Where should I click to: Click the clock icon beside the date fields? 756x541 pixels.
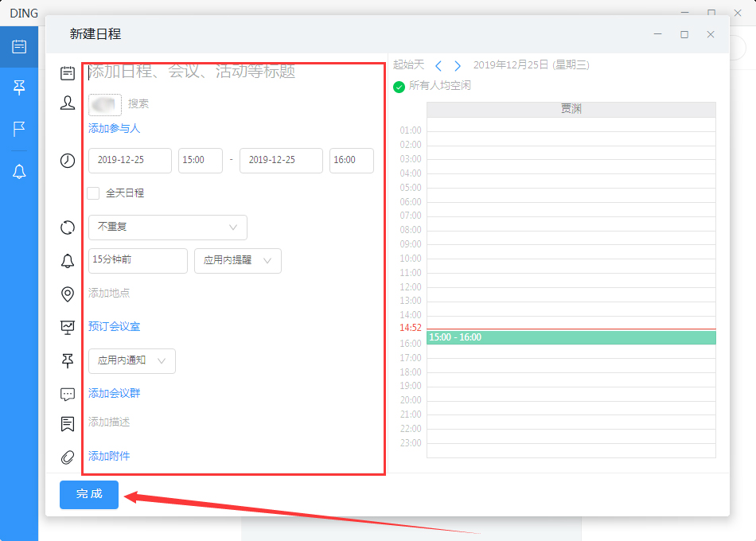point(68,160)
